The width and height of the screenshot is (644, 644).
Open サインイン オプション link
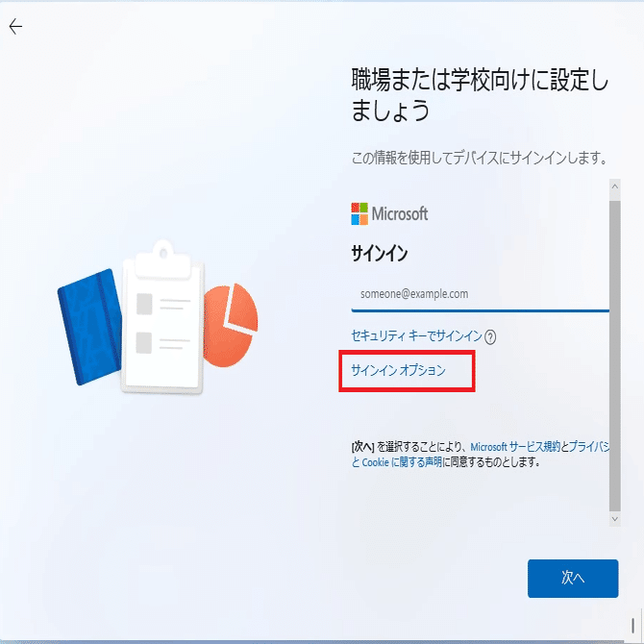pyautogui.click(x=398, y=370)
